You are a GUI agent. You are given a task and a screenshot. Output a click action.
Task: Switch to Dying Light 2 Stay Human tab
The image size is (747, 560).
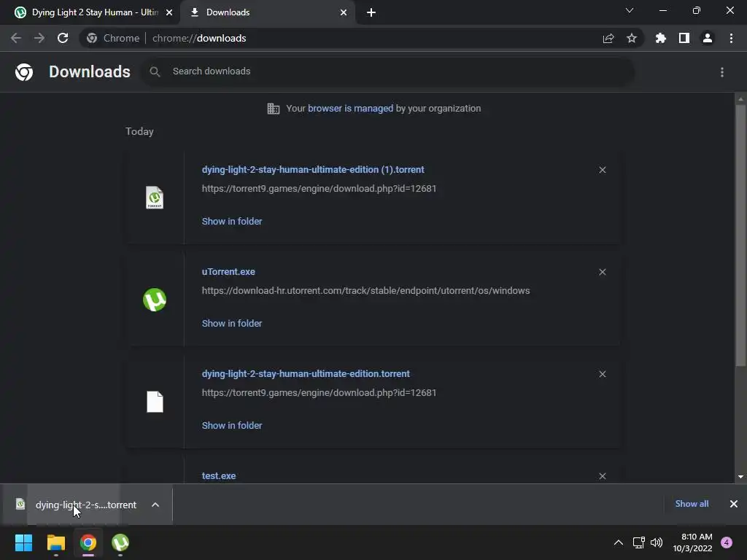tap(90, 12)
